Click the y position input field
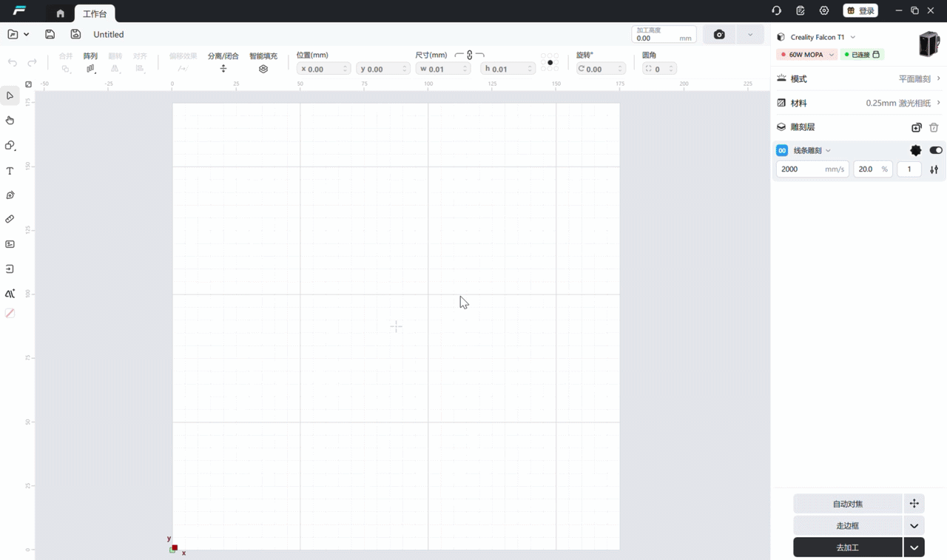The image size is (947, 560). pos(382,69)
